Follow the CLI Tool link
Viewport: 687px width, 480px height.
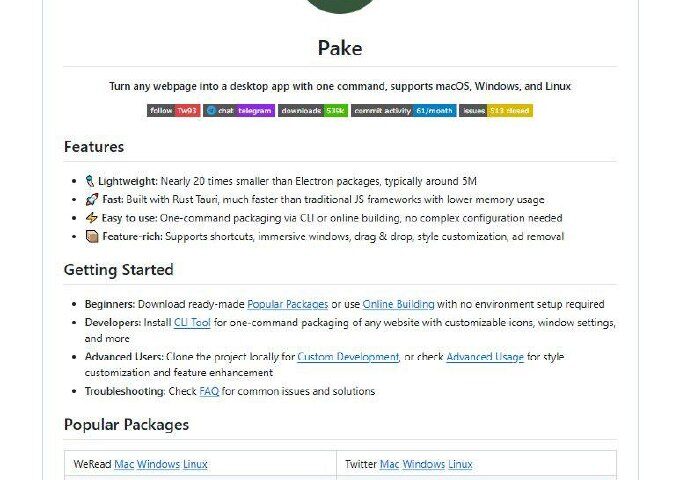click(x=192, y=322)
